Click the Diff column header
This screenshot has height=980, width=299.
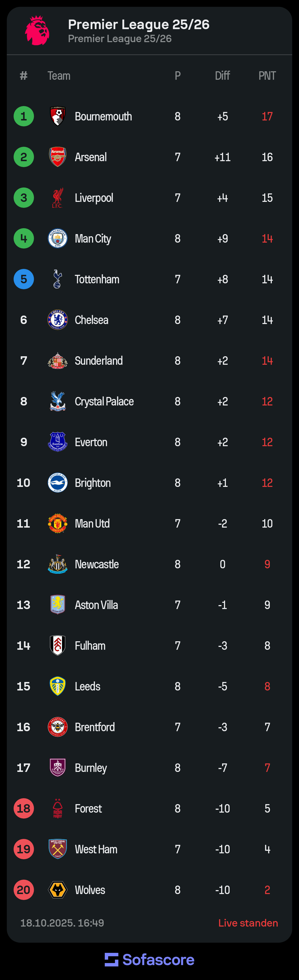tap(222, 76)
